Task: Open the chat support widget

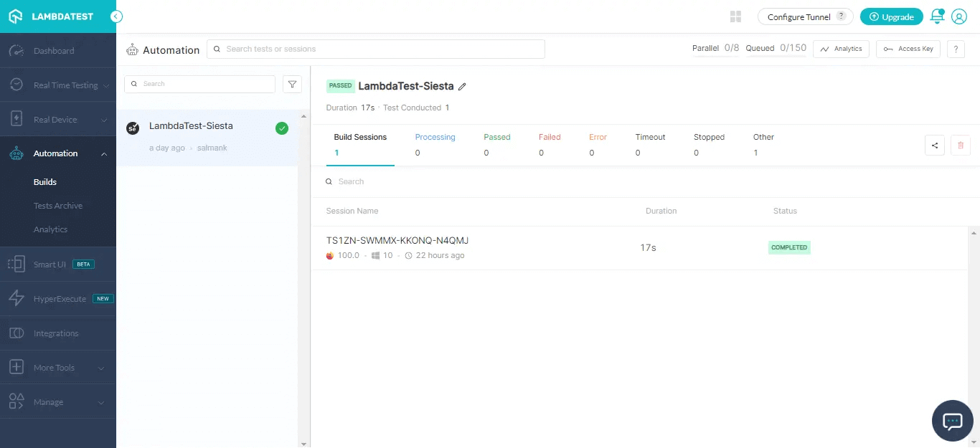Action: (952, 421)
